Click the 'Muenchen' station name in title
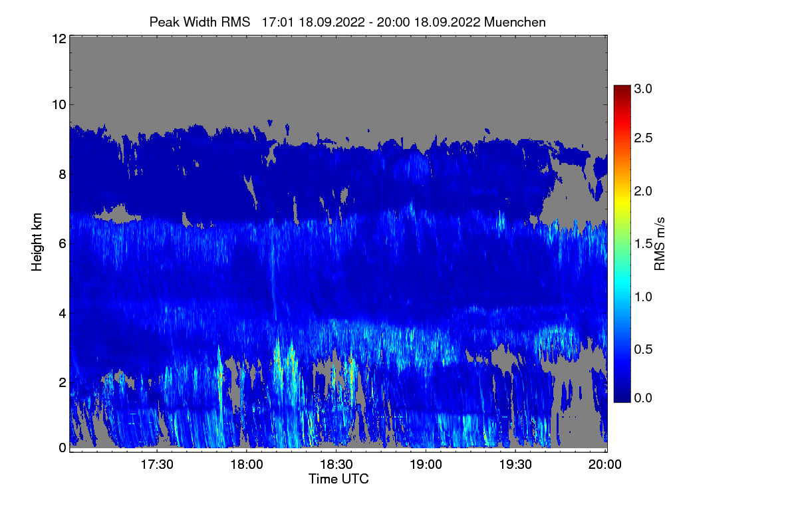The height and width of the screenshot is (532, 798). (515, 22)
